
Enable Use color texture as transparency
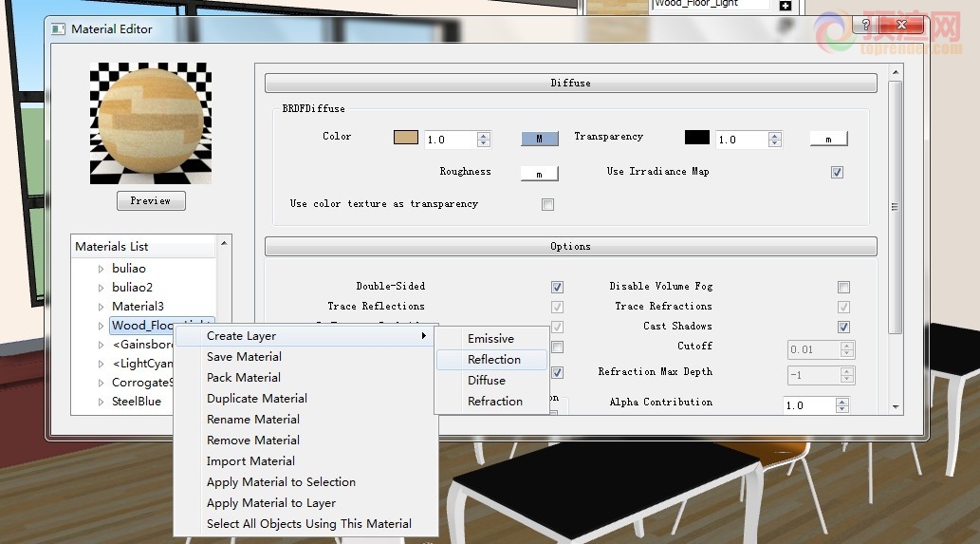click(x=547, y=204)
